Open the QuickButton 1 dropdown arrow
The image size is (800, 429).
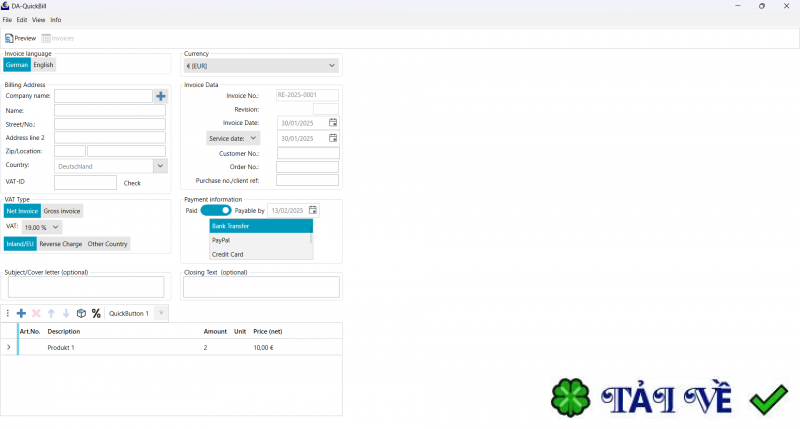(x=161, y=313)
